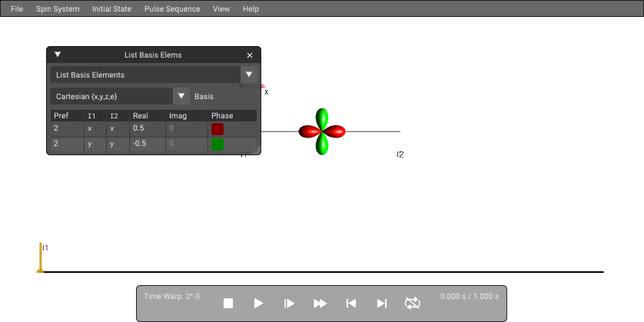Step forward one frame
This screenshot has height=322, width=644.
[x=289, y=304]
